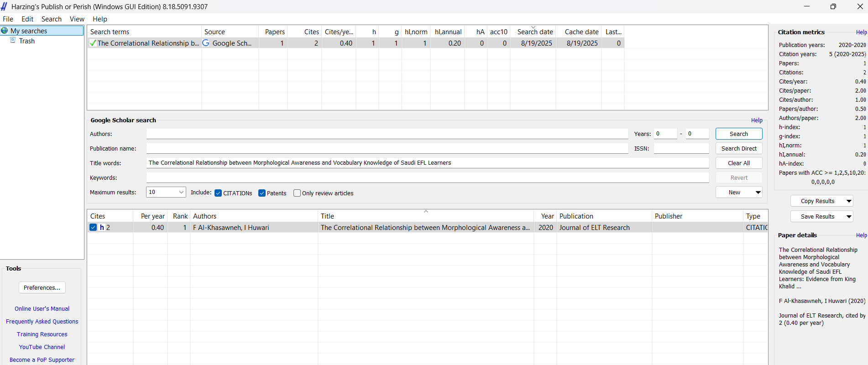This screenshot has height=365, width=868.
Task: Click the Clear All button
Action: pyautogui.click(x=739, y=163)
